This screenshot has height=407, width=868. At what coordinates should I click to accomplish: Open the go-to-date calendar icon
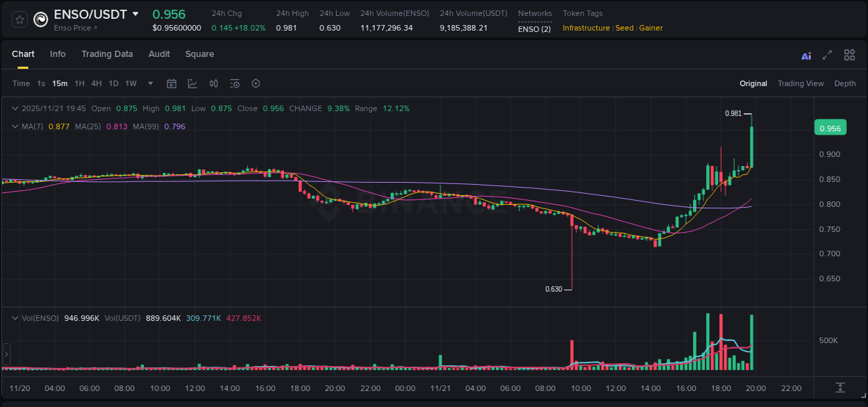coord(172,83)
